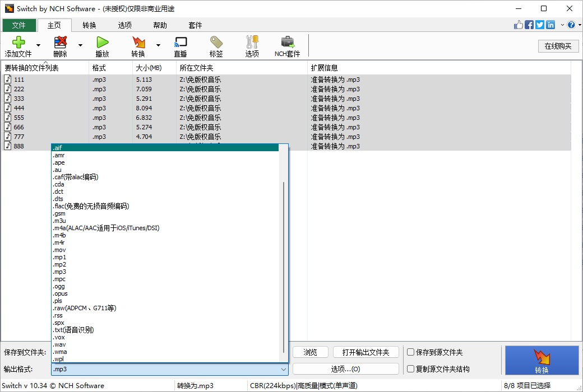Image resolution: width=583 pixels, height=392 pixels.
Task: Click the Add Files green plus icon
Action: coord(18,43)
